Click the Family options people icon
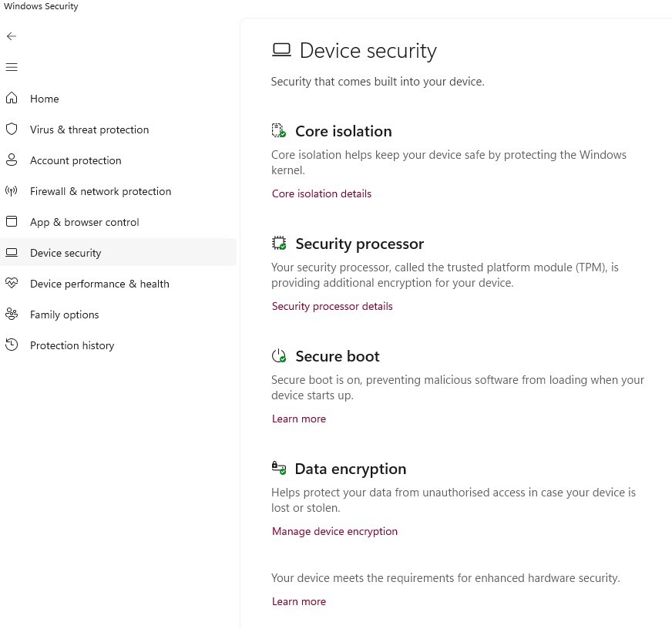The width and height of the screenshot is (672, 629). (12, 314)
